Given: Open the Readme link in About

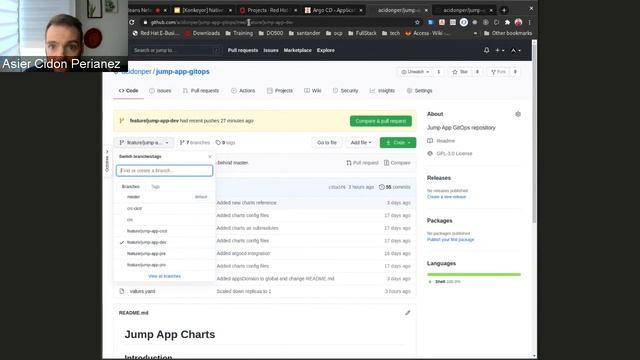Looking at the screenshot, I should pos(445,141).
